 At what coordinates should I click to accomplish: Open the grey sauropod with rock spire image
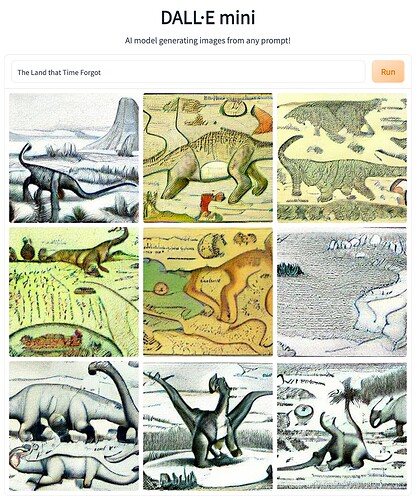pyautogui.click(x=74, y=158)
